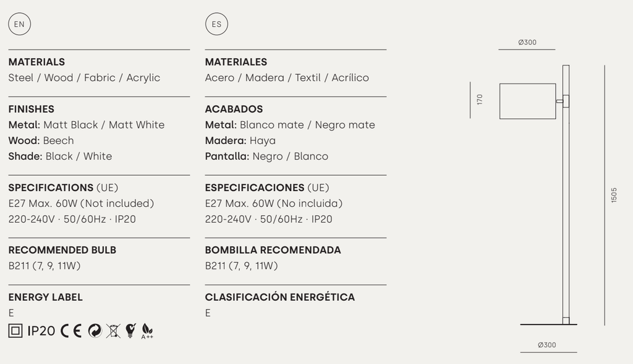The height and width of the screenshot is (364, 633).
Task: Click the SPECIFICATIONS (UE) heading
Action: (63, 187)
